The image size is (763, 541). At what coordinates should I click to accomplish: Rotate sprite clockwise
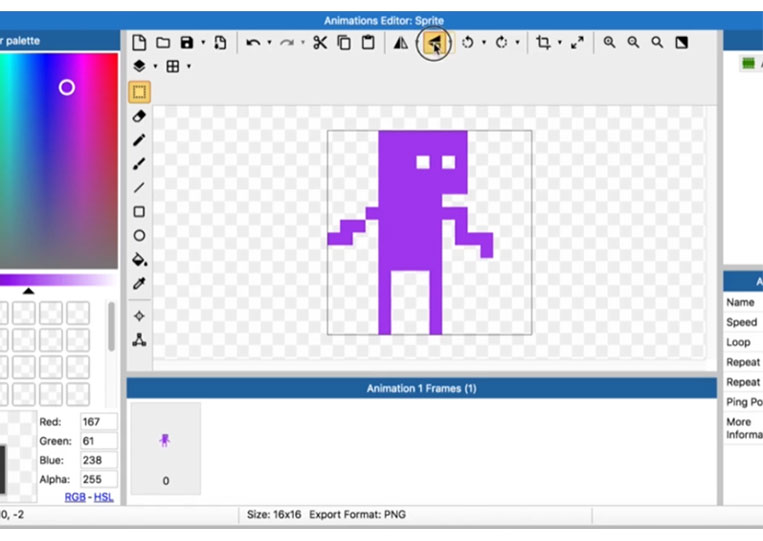pyautogui.click(x=501, y=42)
